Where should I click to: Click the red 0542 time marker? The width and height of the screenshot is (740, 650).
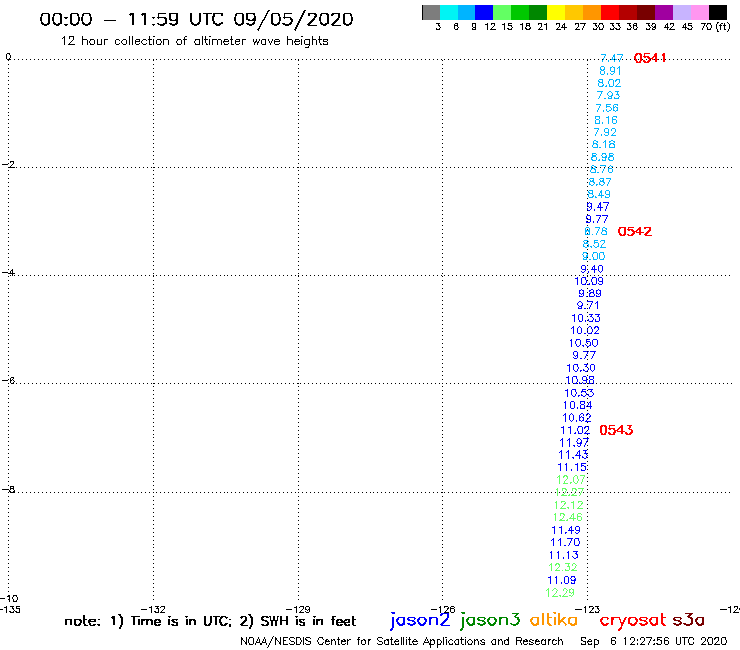tap(635, 232)
